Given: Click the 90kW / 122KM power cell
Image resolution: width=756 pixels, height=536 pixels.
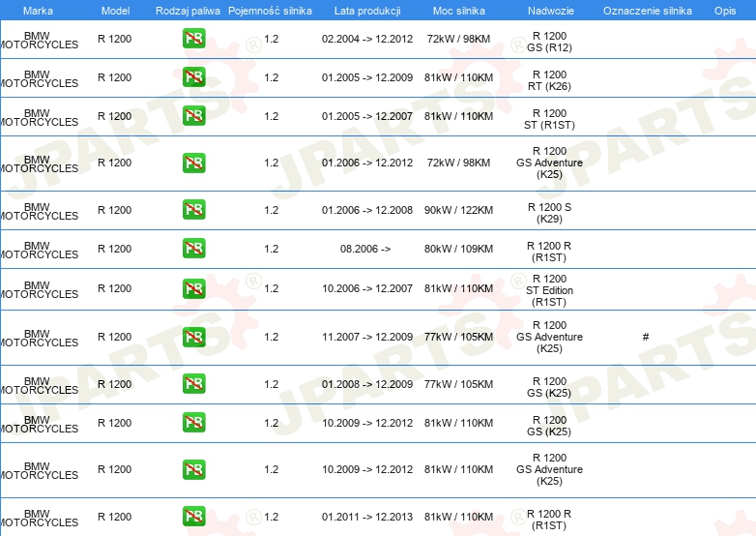Looking at the screenshot, I should pyautogui.click(x=458, y=210).
